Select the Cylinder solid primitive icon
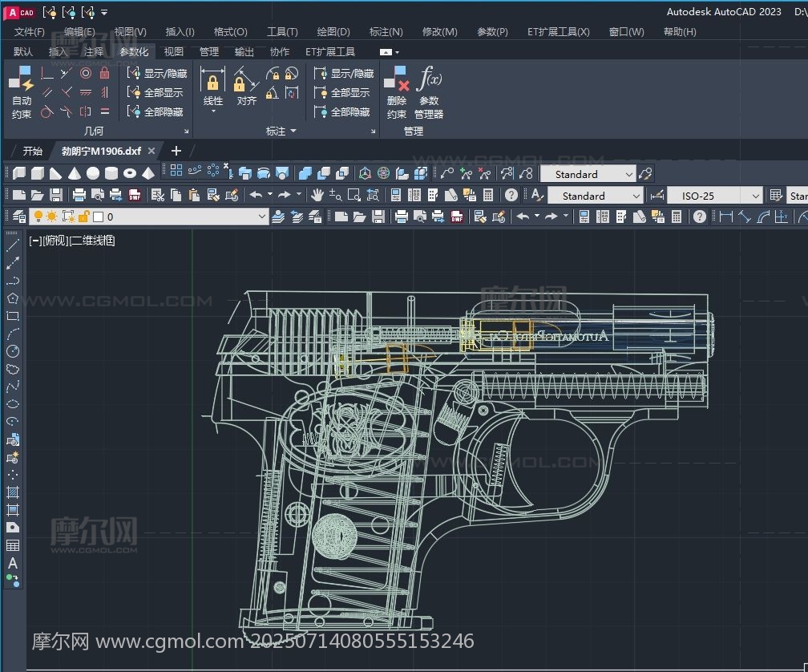 pos(111,173)
